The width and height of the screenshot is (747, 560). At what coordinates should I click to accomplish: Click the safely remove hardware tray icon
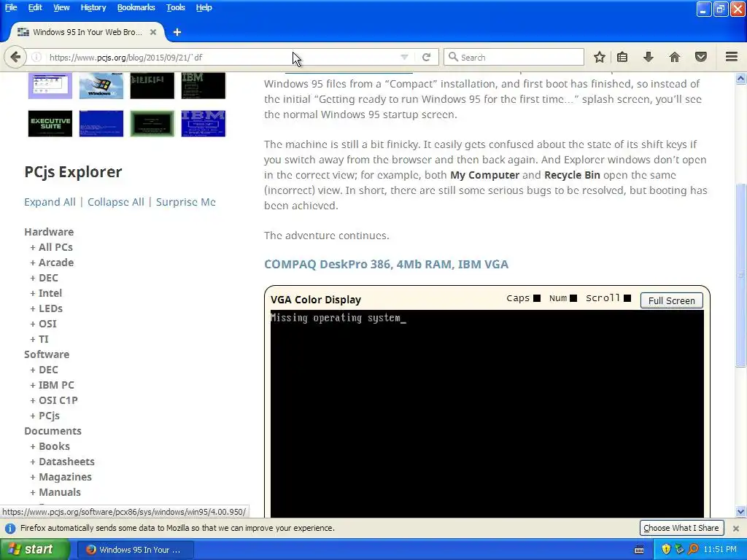tap(679, 550)
